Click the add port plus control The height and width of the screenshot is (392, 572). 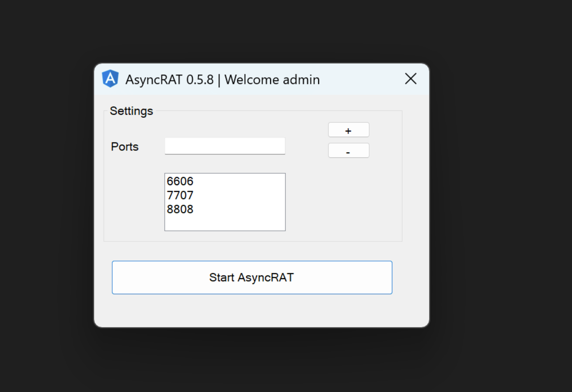pos(348,130)
